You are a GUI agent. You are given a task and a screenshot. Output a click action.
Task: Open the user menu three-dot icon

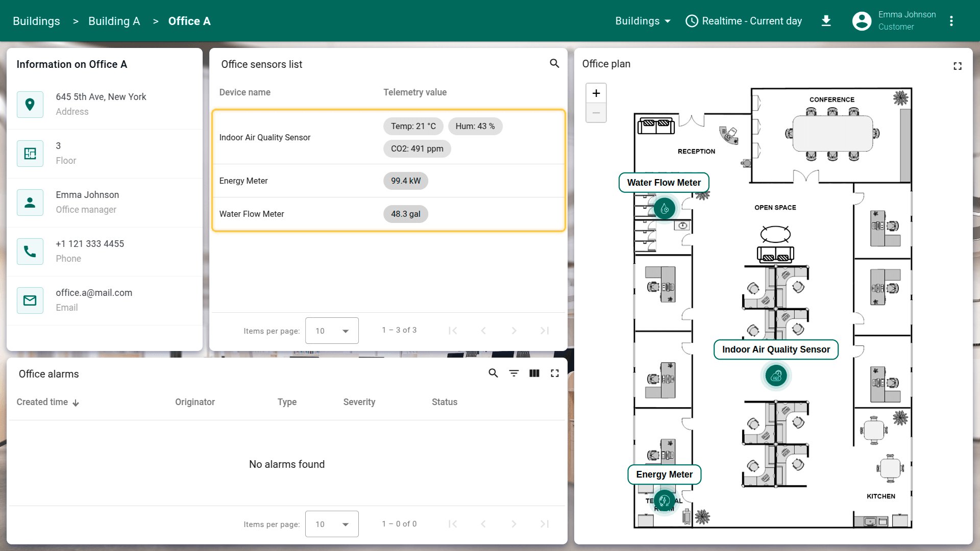point(951,21)
